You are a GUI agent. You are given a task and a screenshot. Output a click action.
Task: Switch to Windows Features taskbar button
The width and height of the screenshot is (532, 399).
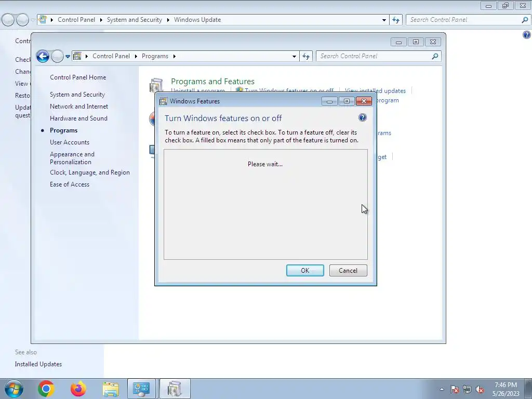click(x=175, y=389)
